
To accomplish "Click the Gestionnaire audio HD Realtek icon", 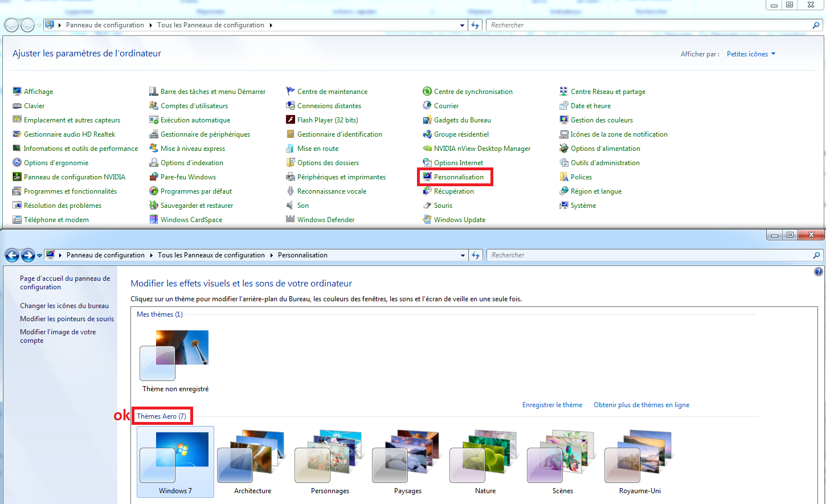I will pos(17,134).
